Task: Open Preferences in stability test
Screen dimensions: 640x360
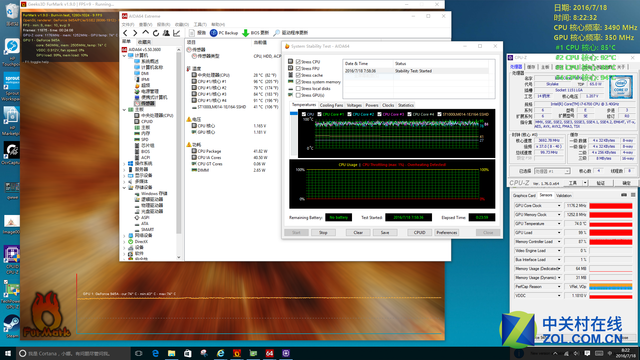Action: pyautogui.click(x=447, y=233)
